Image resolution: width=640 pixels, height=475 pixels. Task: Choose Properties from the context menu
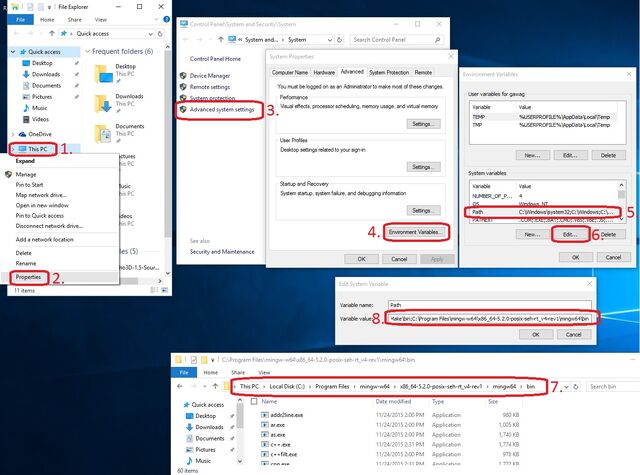coord(28,277)
